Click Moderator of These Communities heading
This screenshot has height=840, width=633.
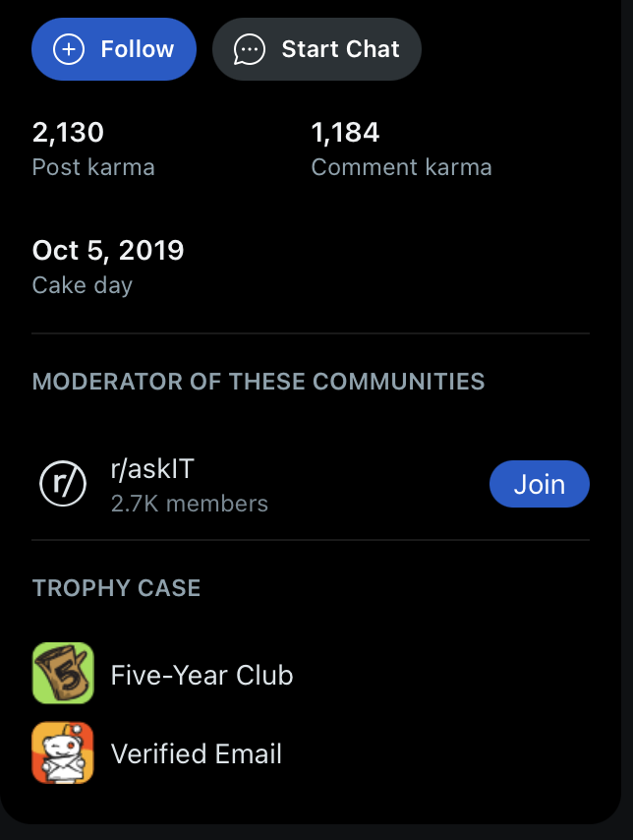coord(259,382)
